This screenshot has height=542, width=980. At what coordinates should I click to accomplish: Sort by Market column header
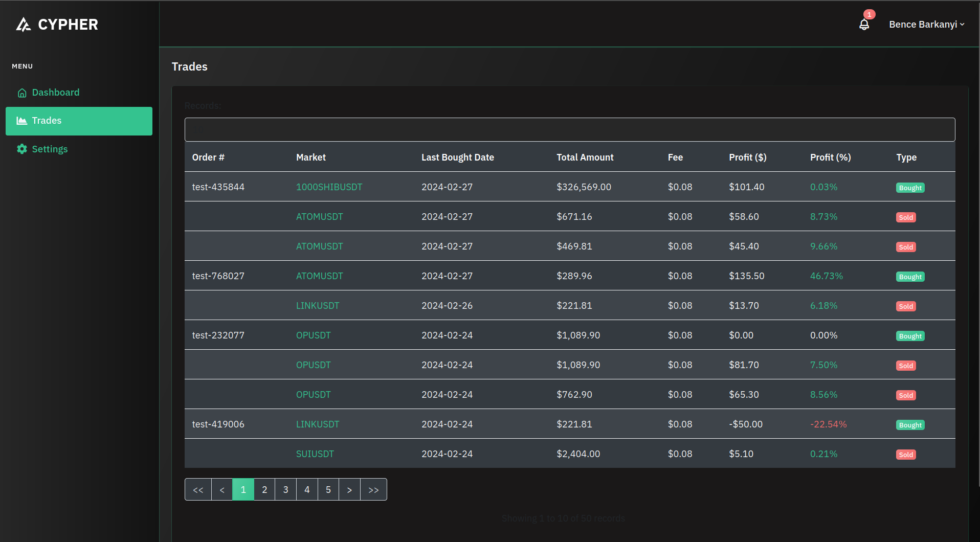pos(311,157)
